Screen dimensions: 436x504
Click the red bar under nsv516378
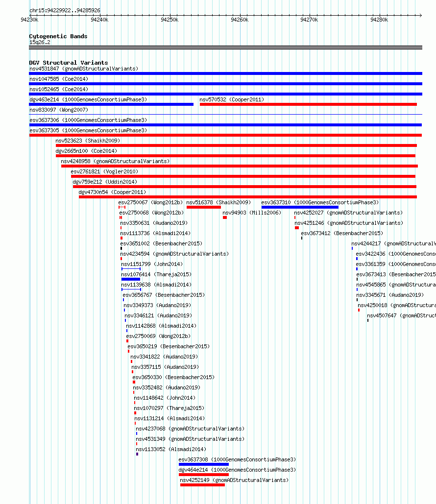(x=203, y=207)
